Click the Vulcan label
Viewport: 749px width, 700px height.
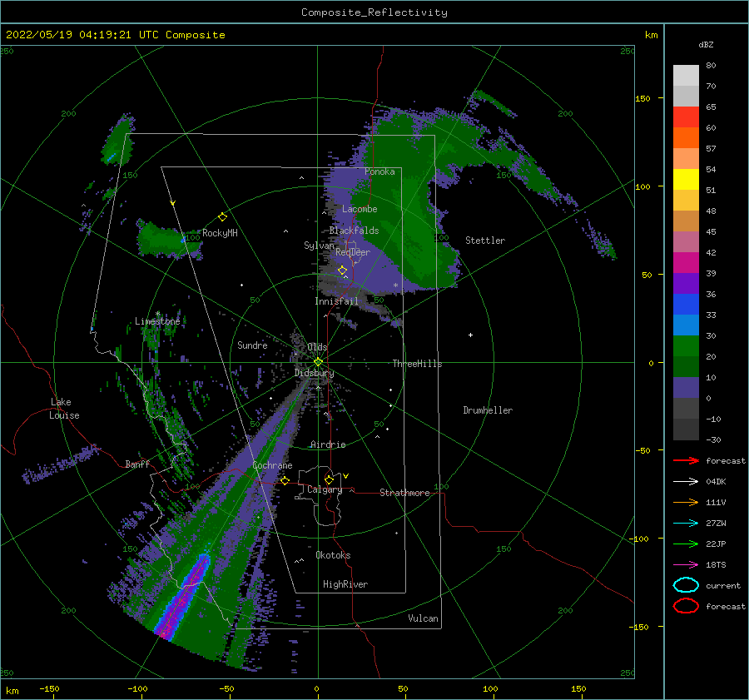coord(424,618)
